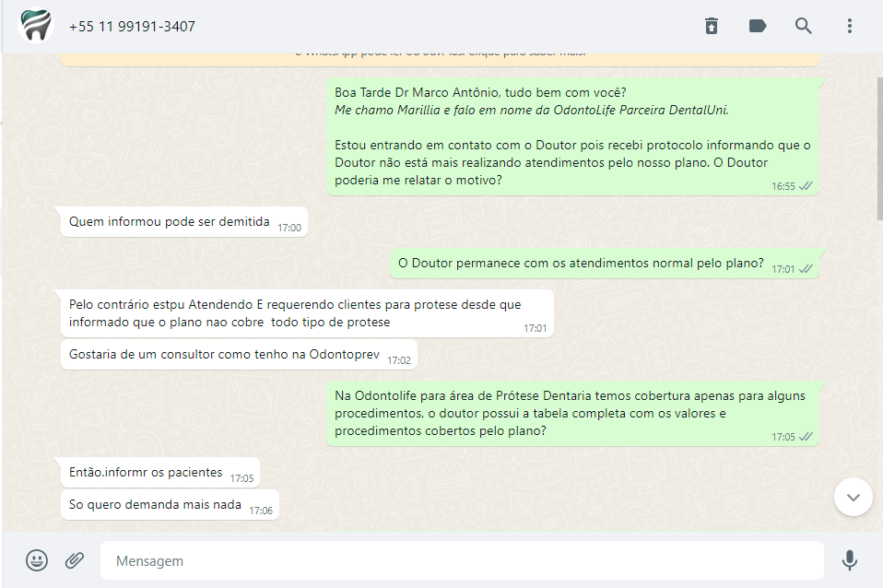Click the 17:06 timestamp on last message
Viewport: 883px width, 588px height.
pos(261,511)
